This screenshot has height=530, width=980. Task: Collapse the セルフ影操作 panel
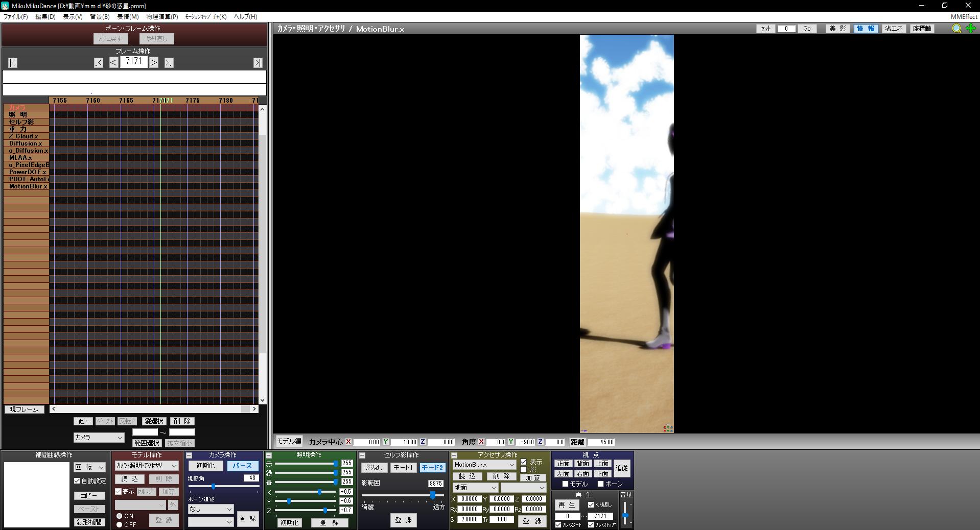pyautogui.click(x=362, y=455)
